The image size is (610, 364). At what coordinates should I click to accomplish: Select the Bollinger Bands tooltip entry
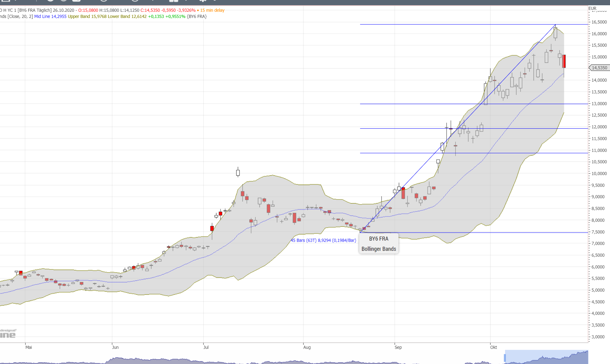(378, 249)
